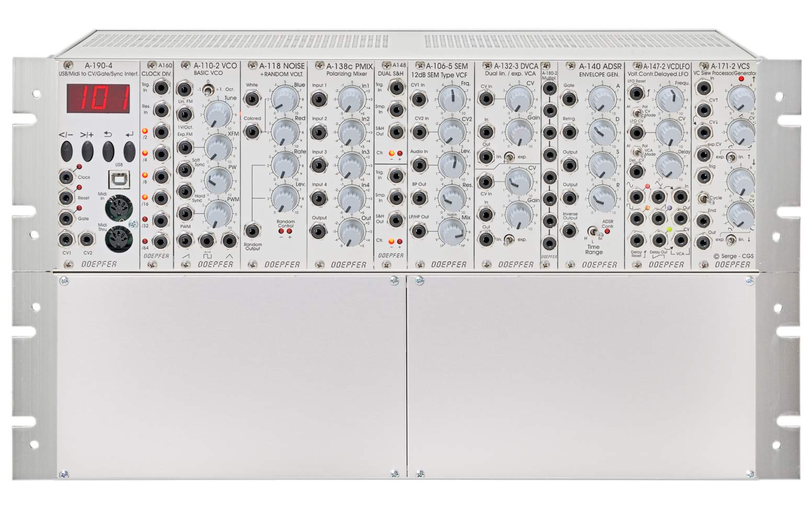Click the Frequ. knob on A-147-2 VCDLFO
The image size is (812, 523).
pos(669,99)
